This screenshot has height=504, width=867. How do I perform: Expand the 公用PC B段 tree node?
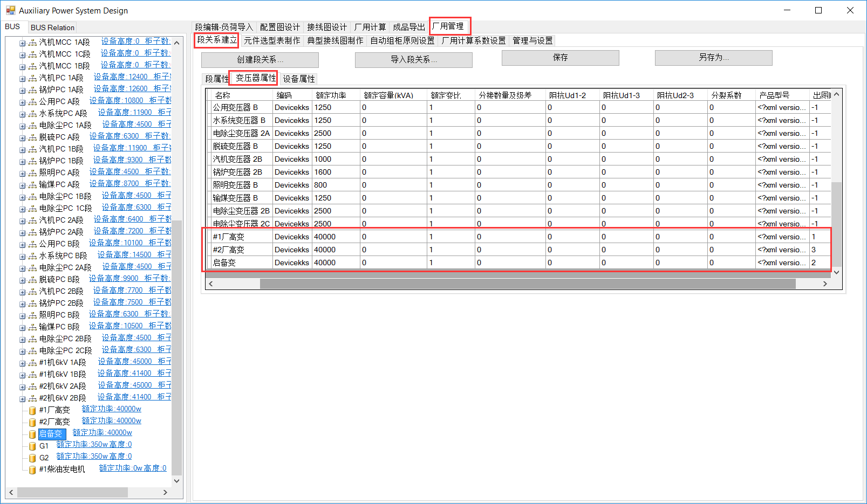[22, 244]
